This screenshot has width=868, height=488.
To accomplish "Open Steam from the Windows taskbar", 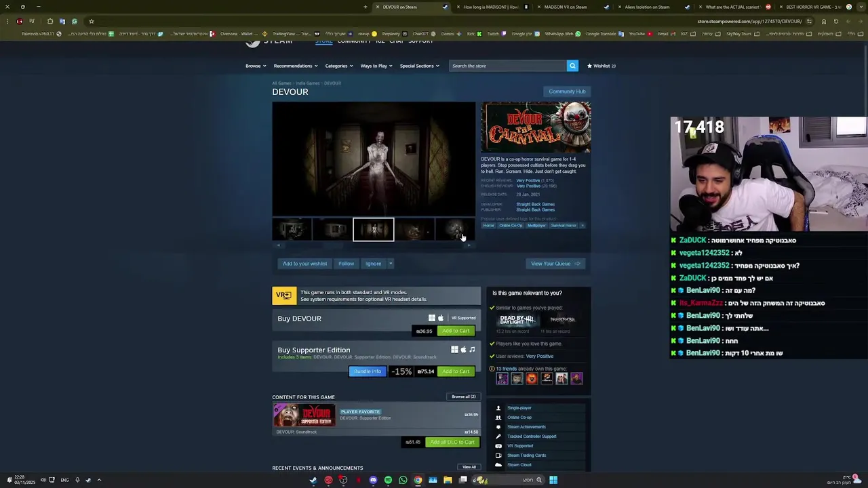I will pyautogui.click(x=313, y=480).
